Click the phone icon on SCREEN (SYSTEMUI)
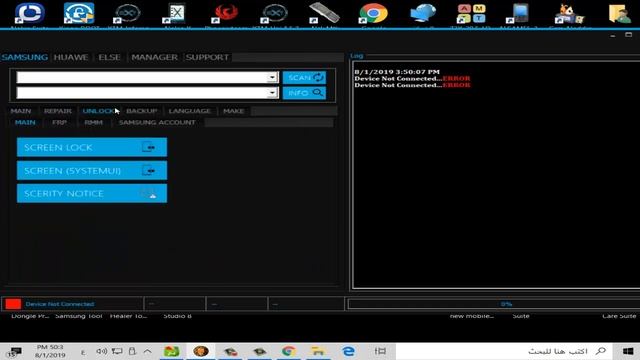This screenshot has height=360, width=640. [148, 170]
